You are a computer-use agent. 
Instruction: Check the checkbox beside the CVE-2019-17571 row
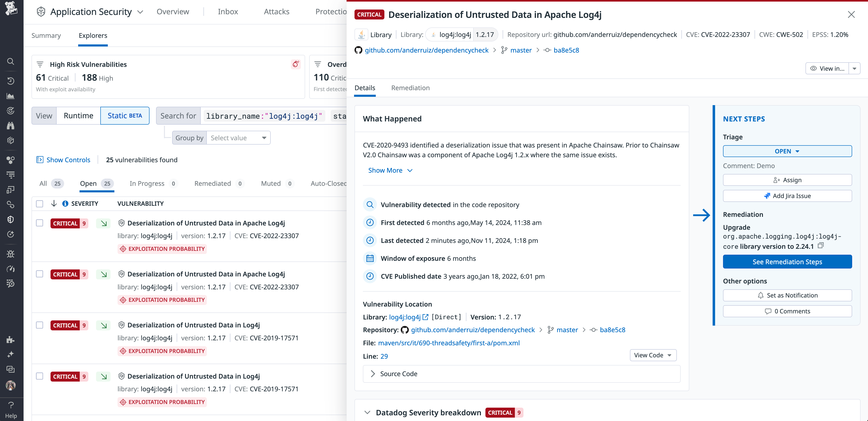tap(39, 325)
